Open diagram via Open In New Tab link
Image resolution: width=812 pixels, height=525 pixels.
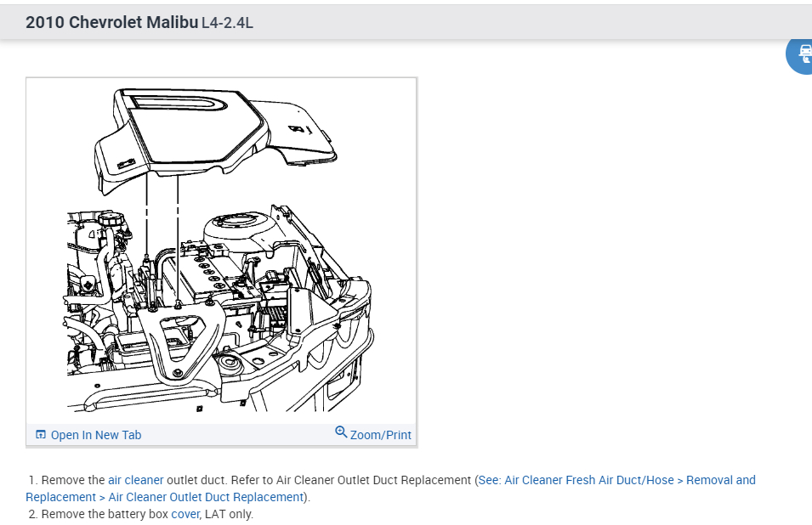(96, 435)
